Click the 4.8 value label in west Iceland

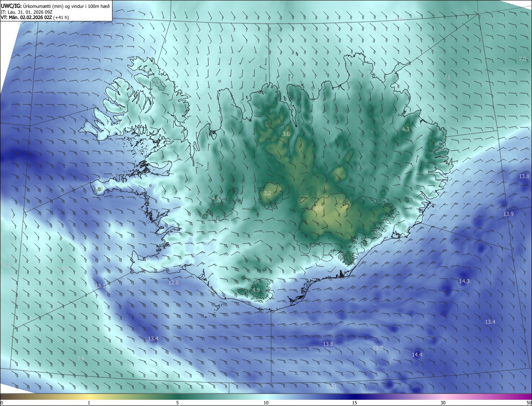point(216,198)
